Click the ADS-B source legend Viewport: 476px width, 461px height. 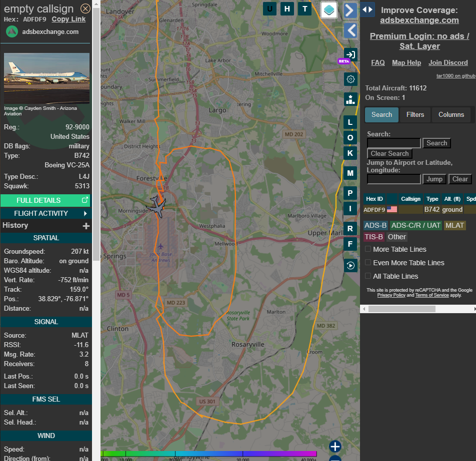click(x=375, y=225)
